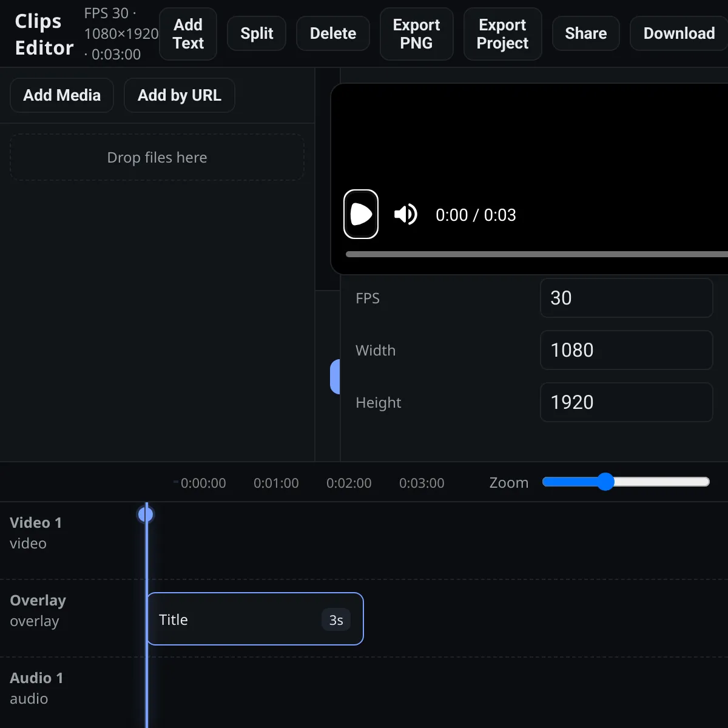Open Add by URL
The width and height of the screenshot is (728, 728).
180,95
